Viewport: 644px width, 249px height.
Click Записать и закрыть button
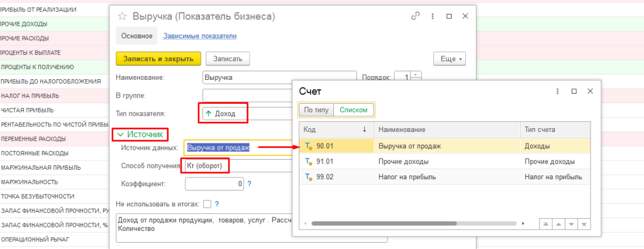coord(158,58)
